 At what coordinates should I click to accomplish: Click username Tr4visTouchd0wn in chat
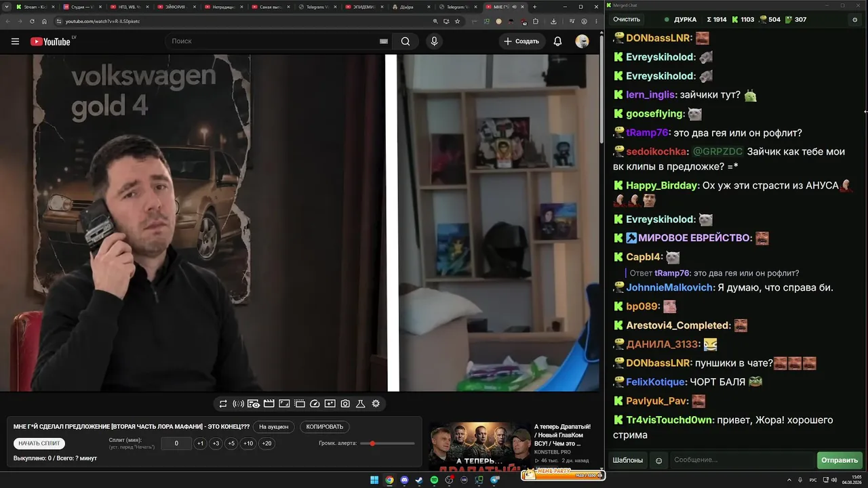point(669,420)
